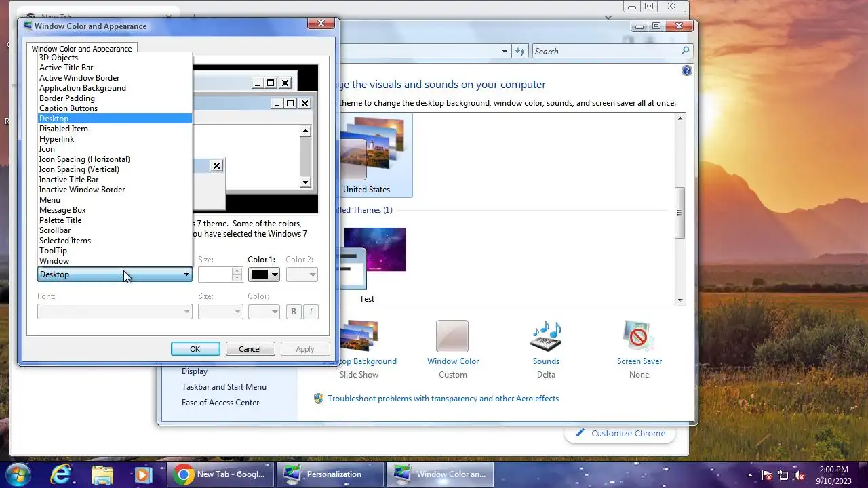
Task: Click the refresh button beside the address bar
Action: pos(520,51)
